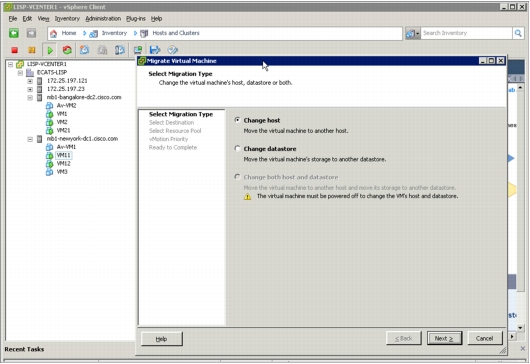Collapse the LISP-VCENTER1 tree node
The height and width of the screenshot is (364, 530).
10,64
